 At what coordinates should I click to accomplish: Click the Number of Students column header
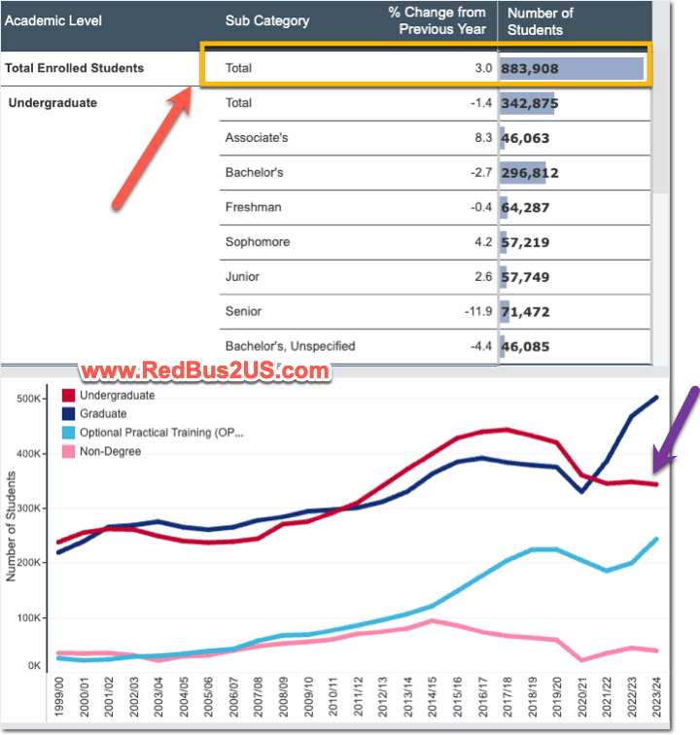pos(541,20)
